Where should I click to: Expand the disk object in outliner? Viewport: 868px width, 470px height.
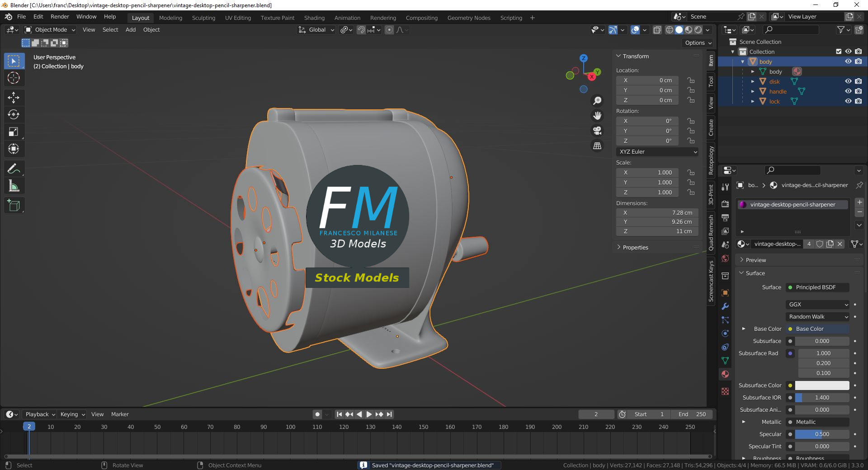(x=753, y=82)
